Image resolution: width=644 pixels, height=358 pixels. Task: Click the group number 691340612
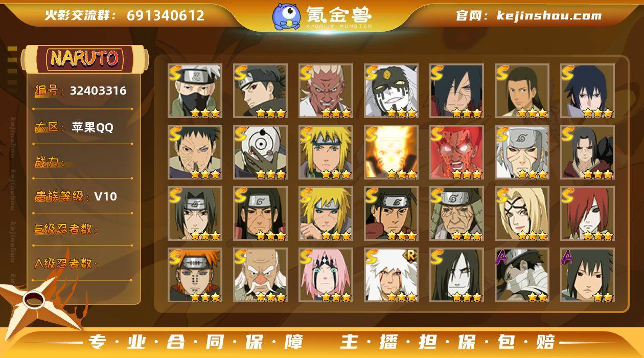pyautogui.click(x=166, y=15)
